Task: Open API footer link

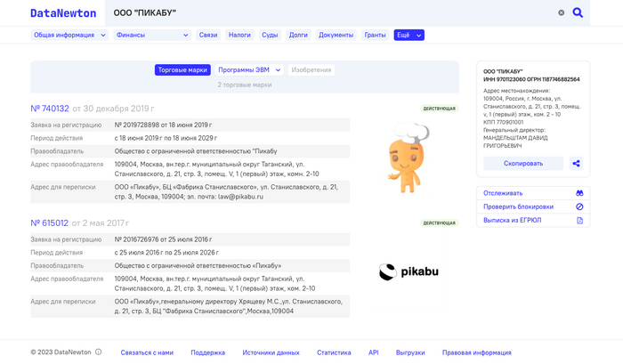Action: pos(374,352)
